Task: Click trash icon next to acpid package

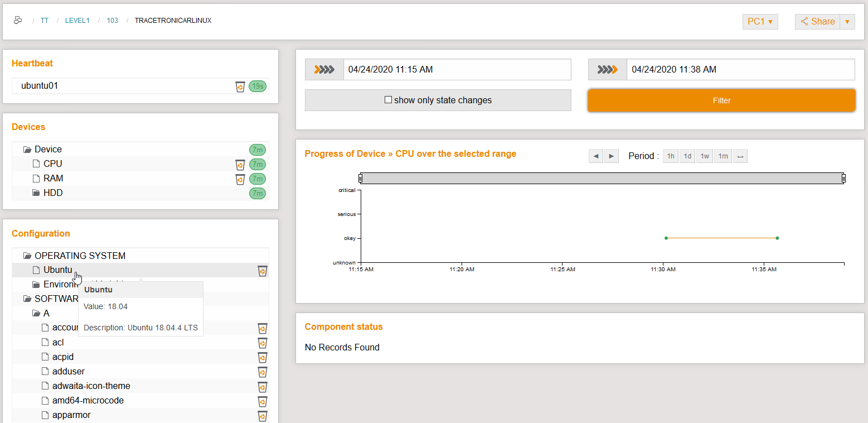Action: tap(263, 357)
